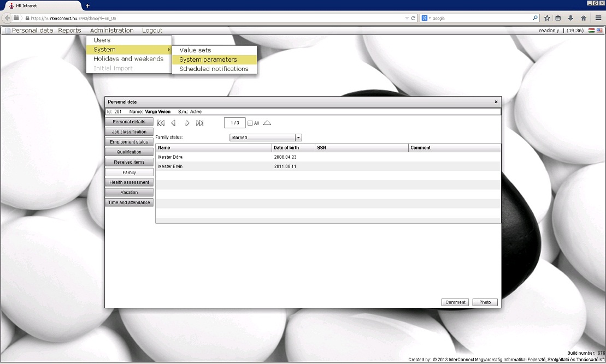Sort by Date of birth column header

click(x=293, y=147)
